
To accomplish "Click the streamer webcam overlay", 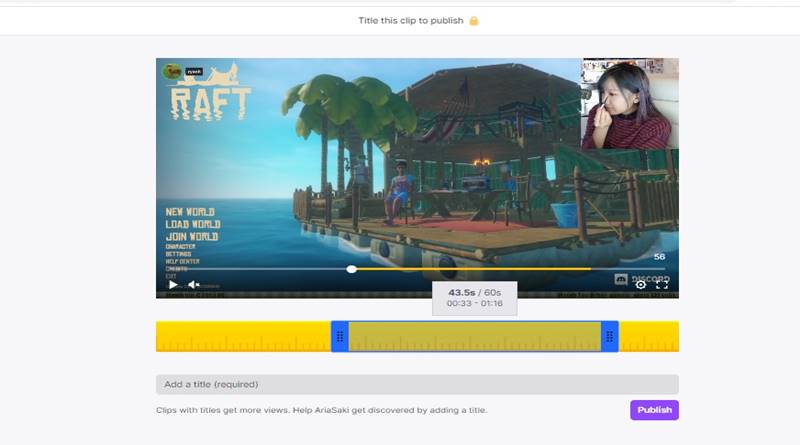I will pos(630,104).
